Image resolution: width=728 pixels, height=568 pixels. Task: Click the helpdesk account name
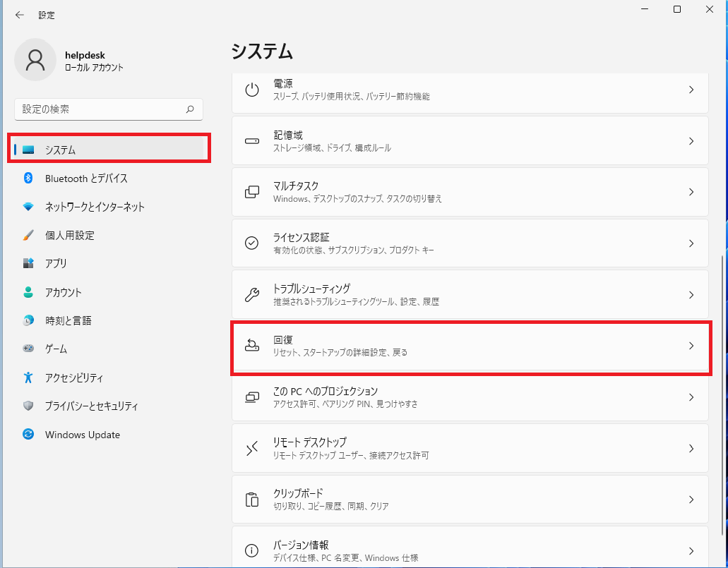pos(85,55)
